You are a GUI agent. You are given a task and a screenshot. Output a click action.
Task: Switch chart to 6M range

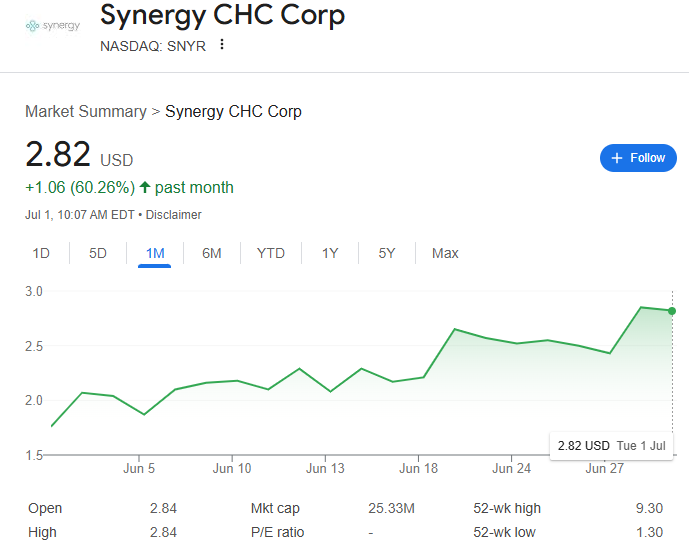(212, 253)
